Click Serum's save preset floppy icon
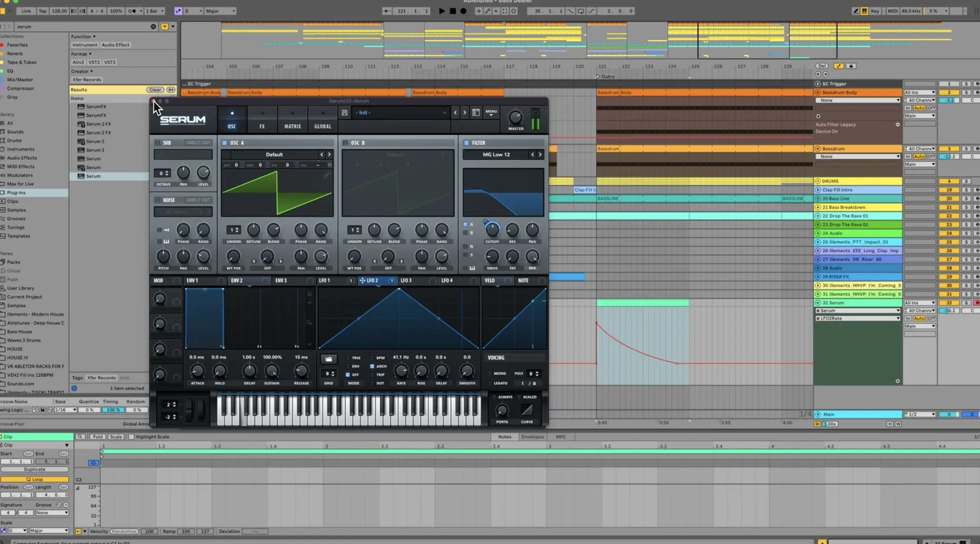Screen dimensions: 980x544 tap(345, 112)
